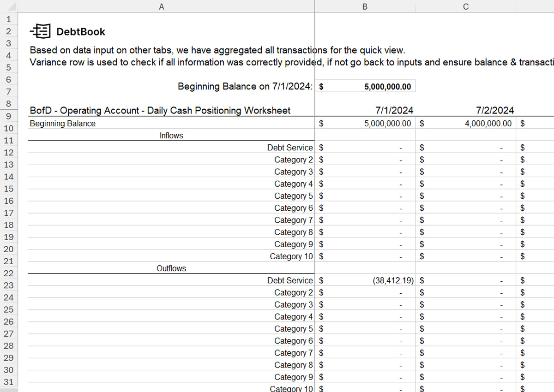This screenshot has height=392, width=554.
Task: Select the Outflows section label cell
Action: click(x=171, y=268)
